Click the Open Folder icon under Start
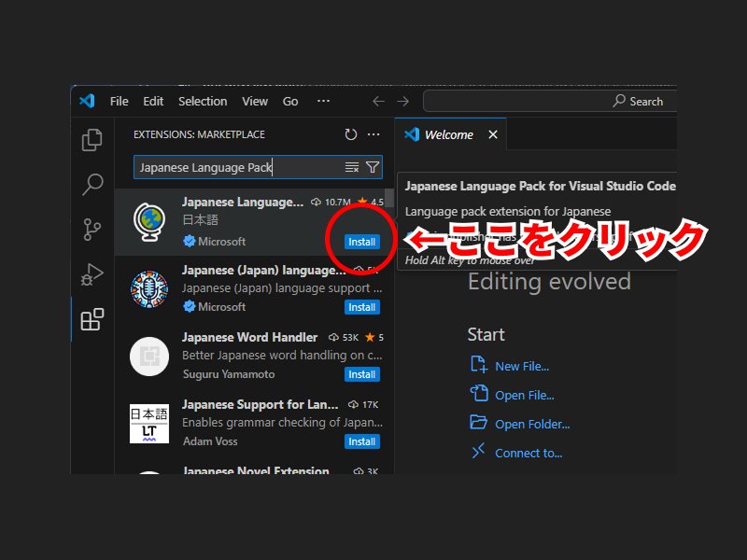Screen dimensions: 747x560 (478, 422)
